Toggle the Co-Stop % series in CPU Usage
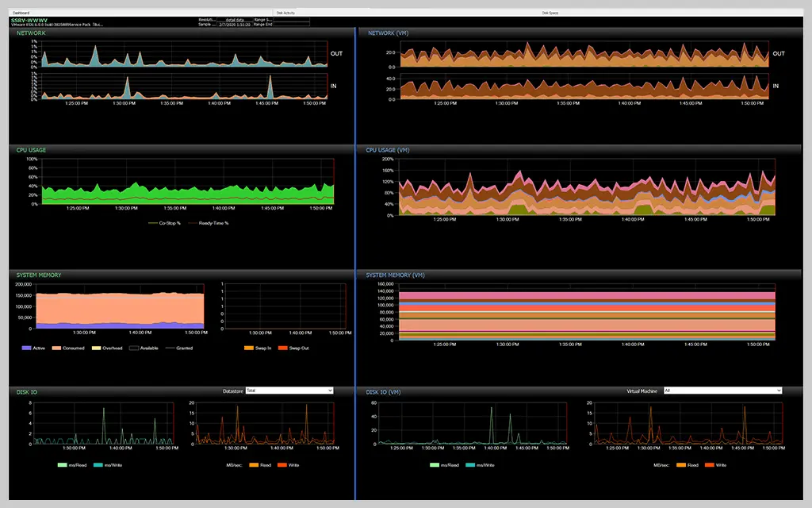Viewport: 812px width, 508px height. coord(168,223)
